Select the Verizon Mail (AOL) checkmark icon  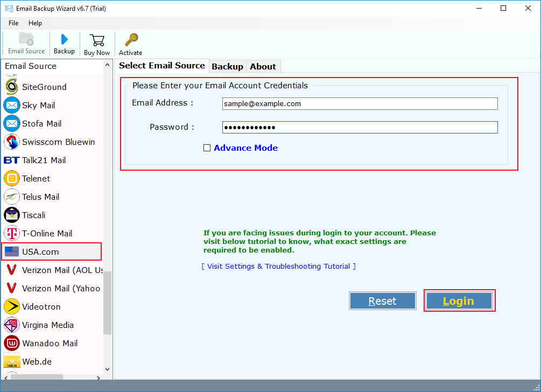[x=12, y=270]
